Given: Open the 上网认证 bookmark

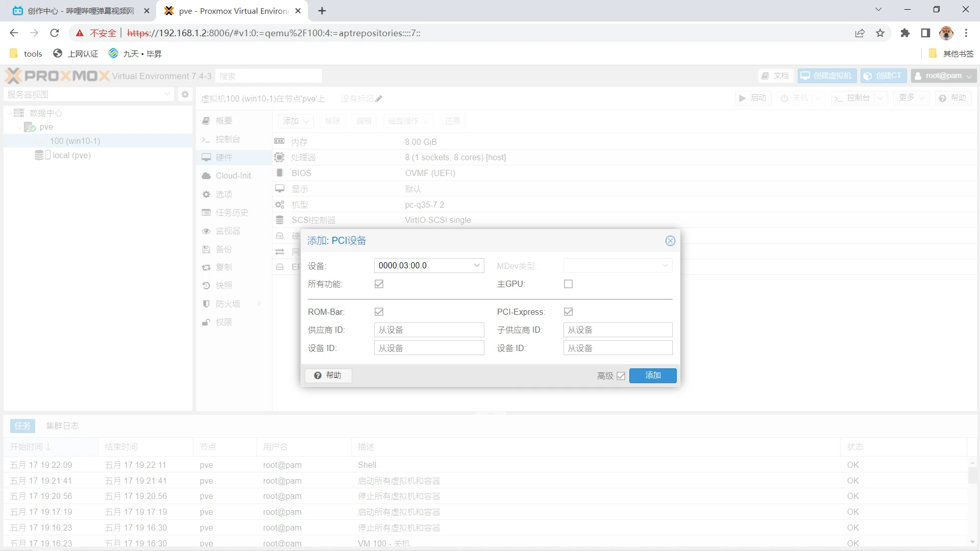Looking at the screenshot, I should click(76, 54).
